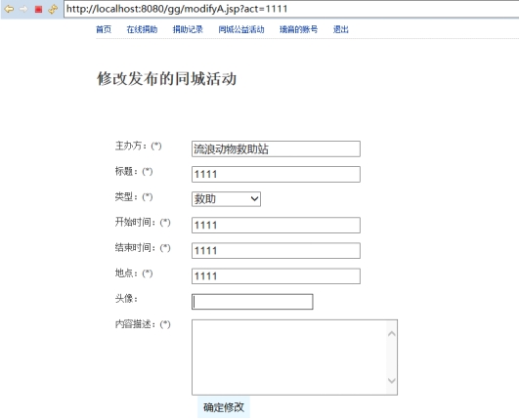
Task: Click the 确定修改 submit button
Action: [x=224, y=407]
